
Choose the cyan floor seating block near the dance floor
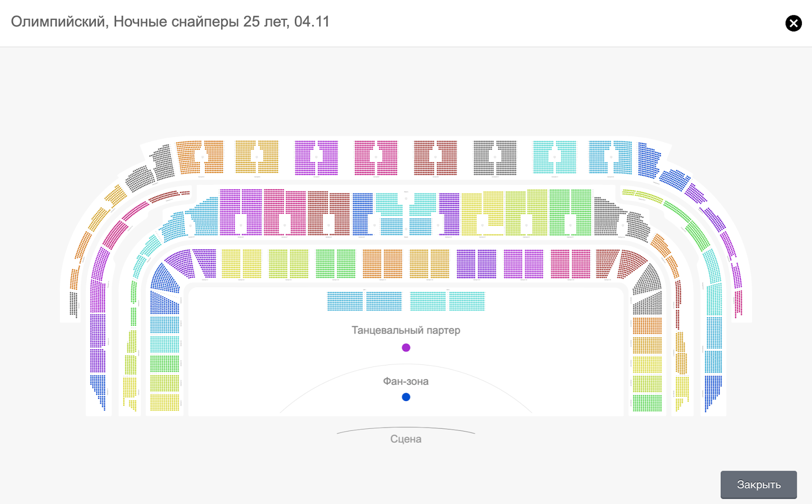point(447,301)
